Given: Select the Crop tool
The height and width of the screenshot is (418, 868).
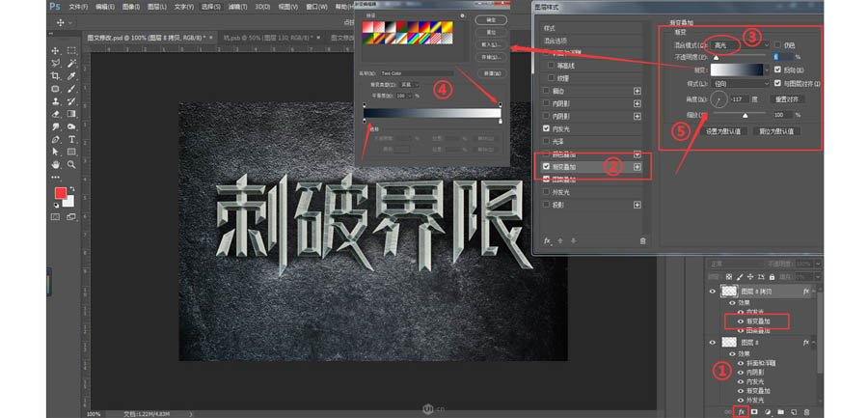Looking at the screenshot, I should point(55,75).
